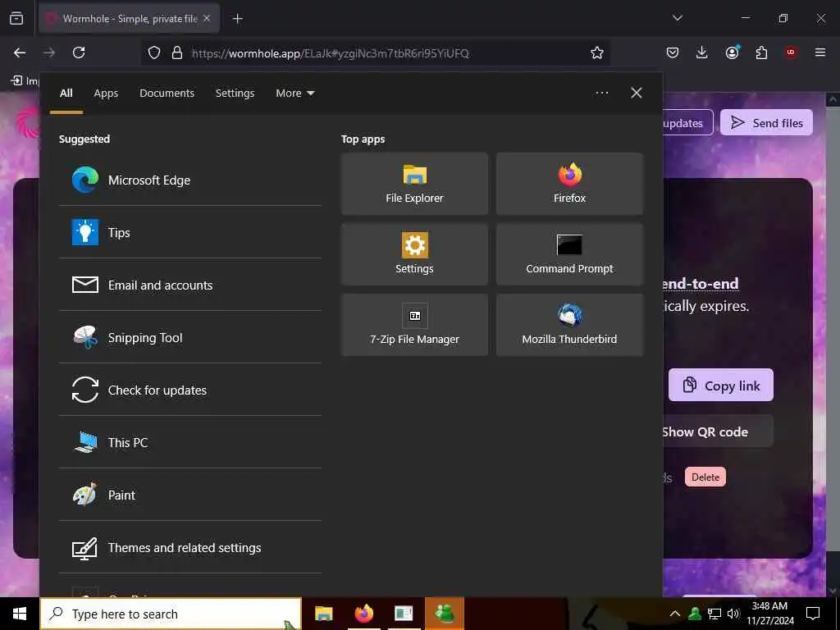Open search panel options (three dots)
Image resolution: width=840 pixels, height=630 pixels.
coord(601,94)
